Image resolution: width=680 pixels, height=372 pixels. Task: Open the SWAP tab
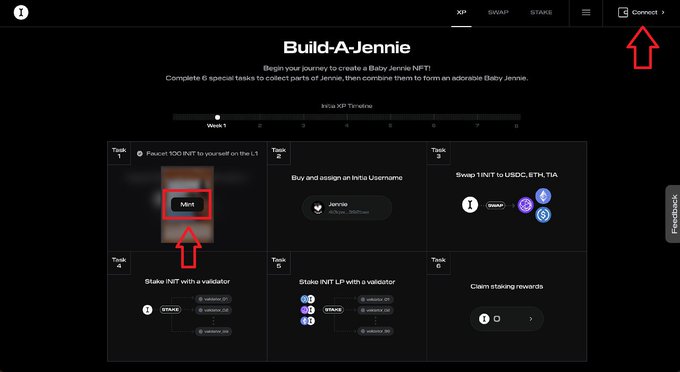point(498,13)
